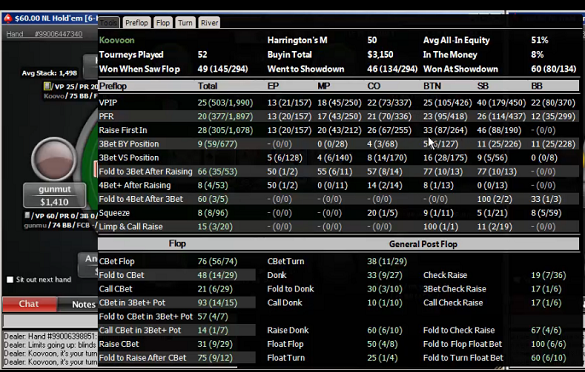The image size is (585, 372).
Task: Select CBet Flop value 76 (56/74)
Action: pos(217,262)
